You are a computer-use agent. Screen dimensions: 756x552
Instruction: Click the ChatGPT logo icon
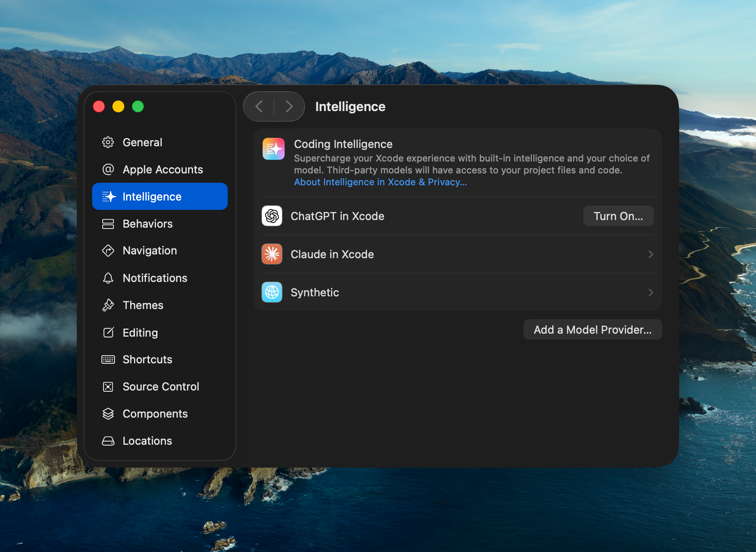point(272,216)
